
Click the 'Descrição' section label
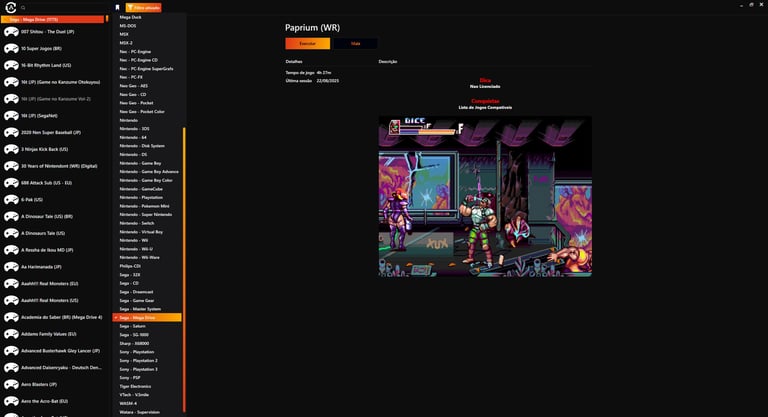point(388,62)
